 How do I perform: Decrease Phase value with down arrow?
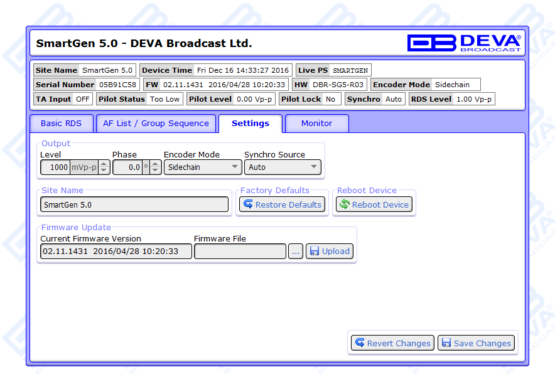click(156, 171)
